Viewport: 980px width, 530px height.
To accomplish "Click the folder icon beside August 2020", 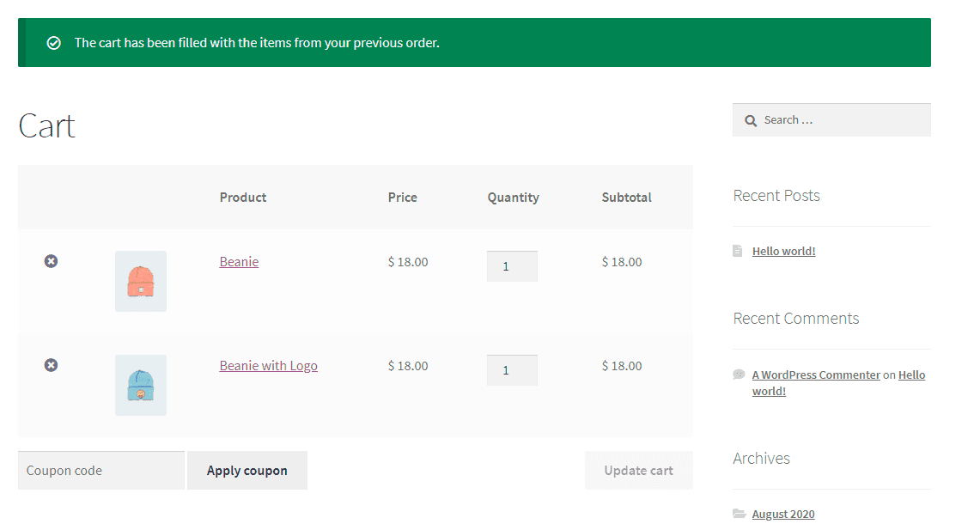I will click(739, 513).
